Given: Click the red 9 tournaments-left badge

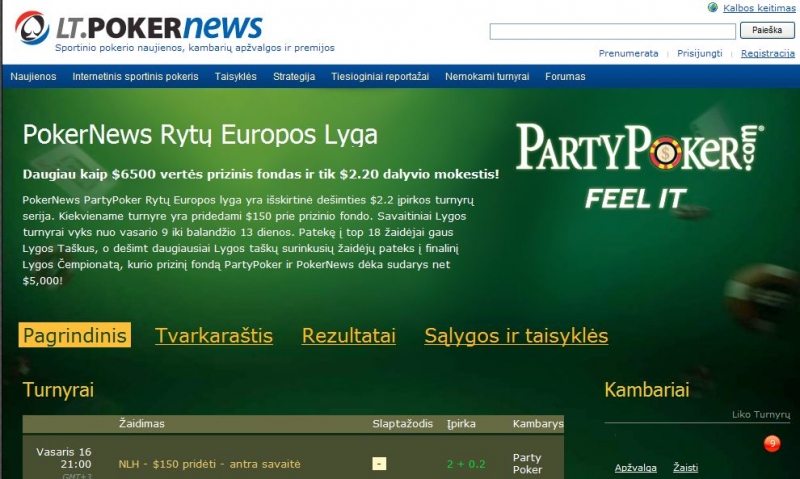Looking at the screenshot, I should [772, 443].
